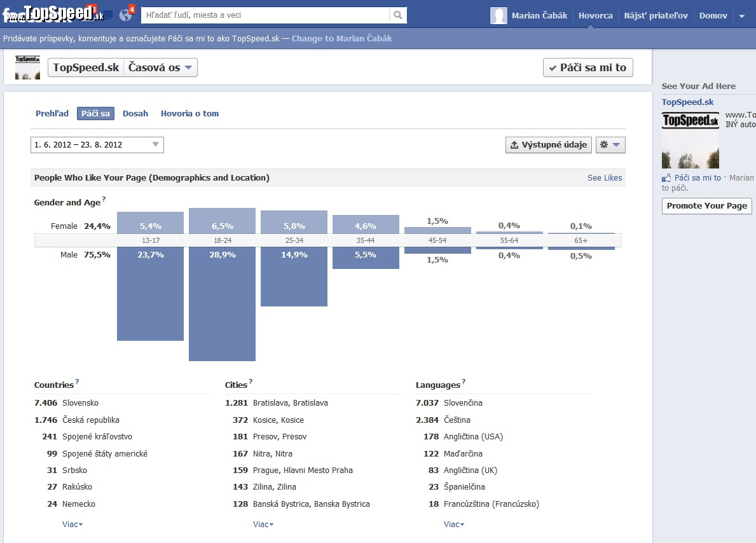Image resolution: width=756 pixels, height=543 pixels.
Task: Click the search magnifier icon
Action: (398, 15)
